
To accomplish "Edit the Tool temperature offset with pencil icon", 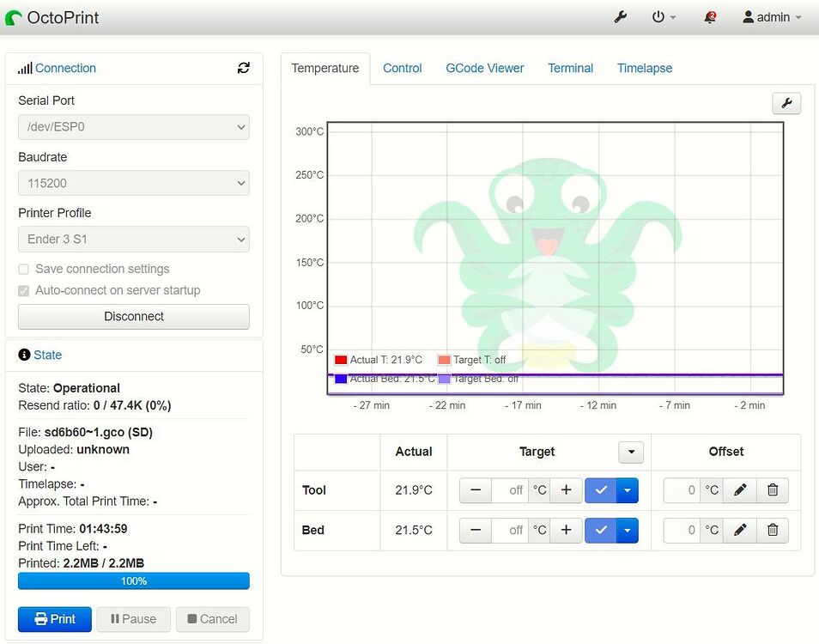I will [739, 490].
